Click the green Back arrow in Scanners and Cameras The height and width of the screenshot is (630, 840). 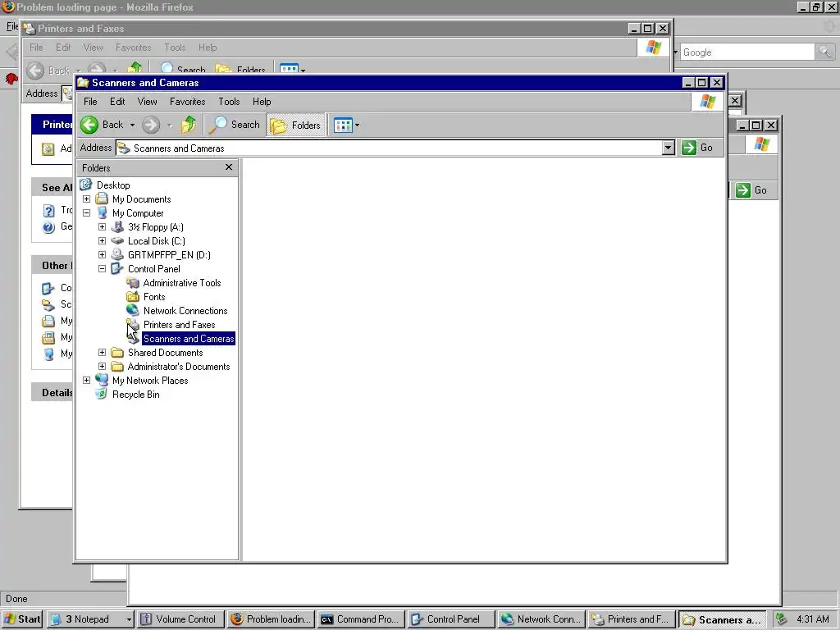(89, 125)
